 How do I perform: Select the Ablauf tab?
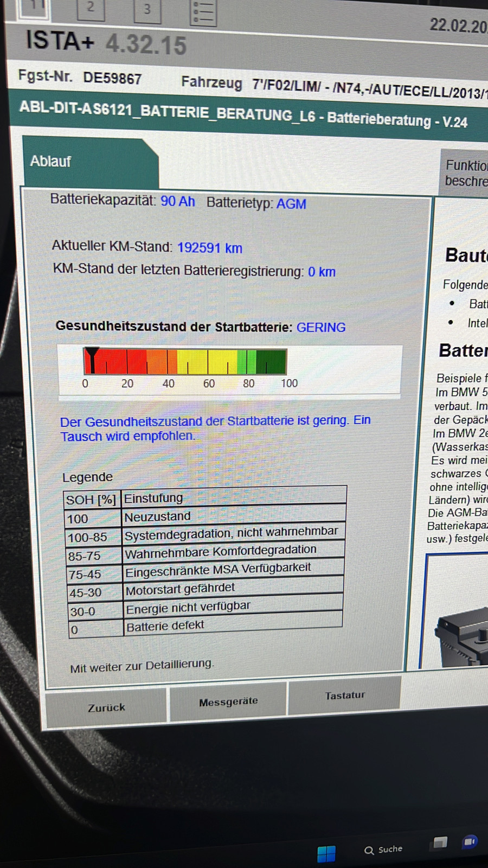pyautogui.click(x=91, y=162)
